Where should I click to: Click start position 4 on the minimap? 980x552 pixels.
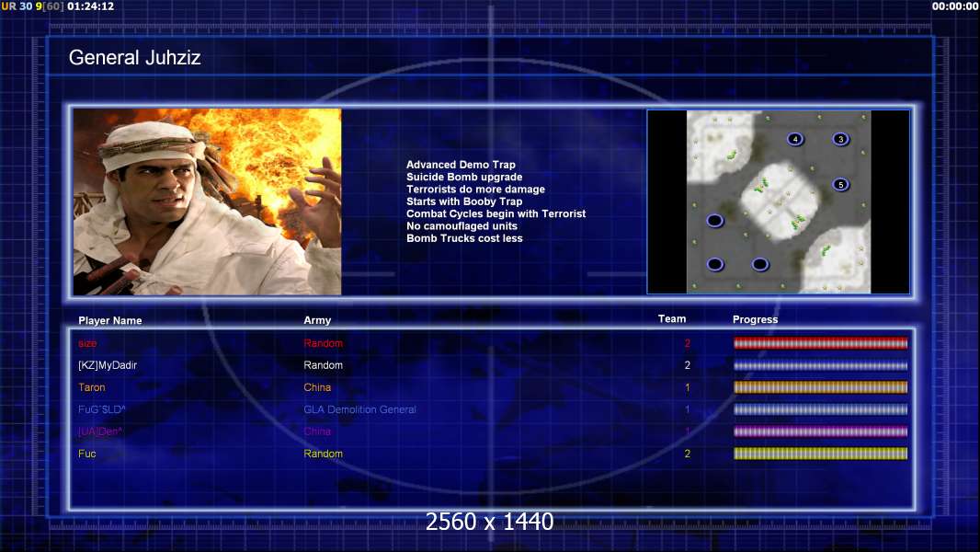795,139
